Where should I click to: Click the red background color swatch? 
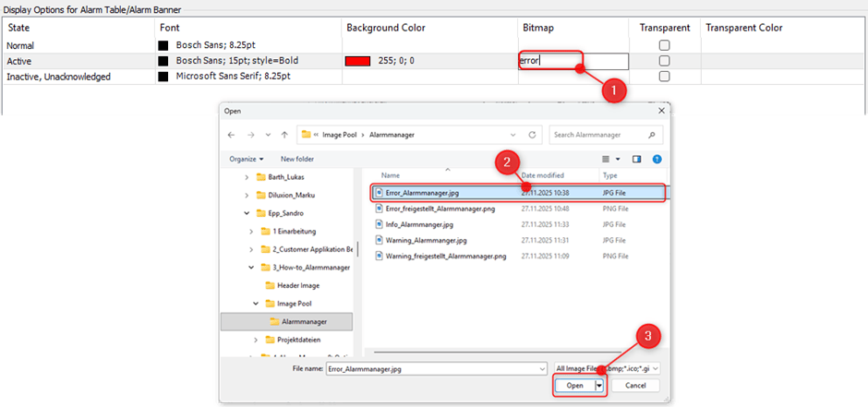tap(357, 61)
